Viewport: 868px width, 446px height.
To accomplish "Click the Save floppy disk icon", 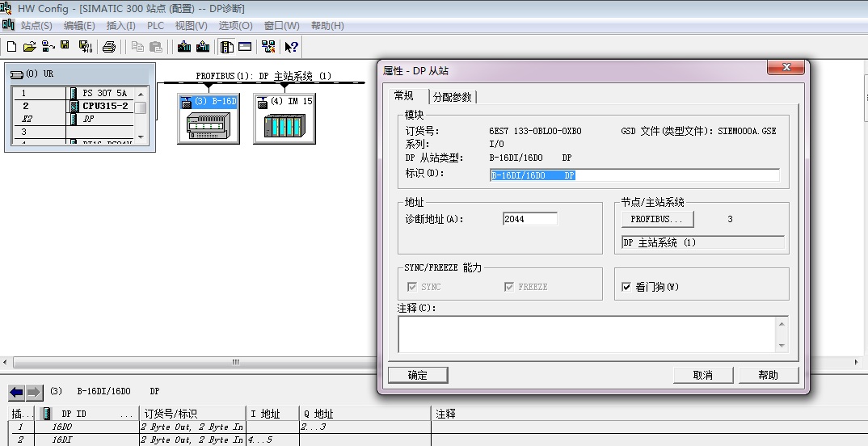I will point(65,46).
